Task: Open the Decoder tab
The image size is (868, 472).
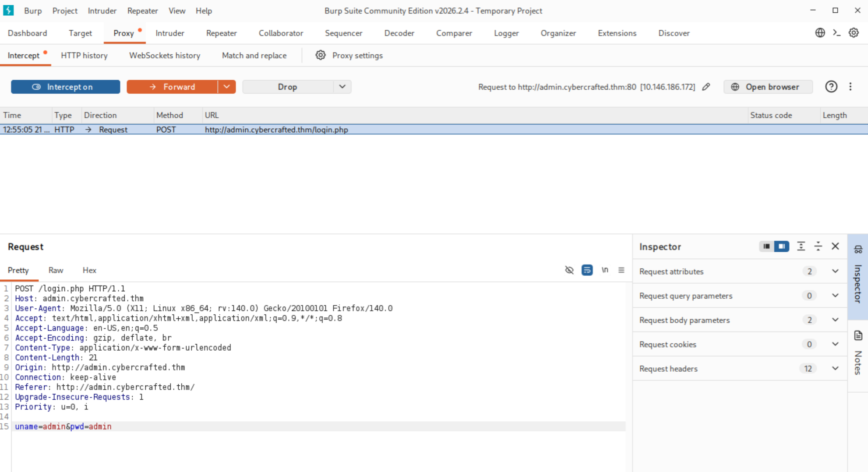Action: coord(399,33)
